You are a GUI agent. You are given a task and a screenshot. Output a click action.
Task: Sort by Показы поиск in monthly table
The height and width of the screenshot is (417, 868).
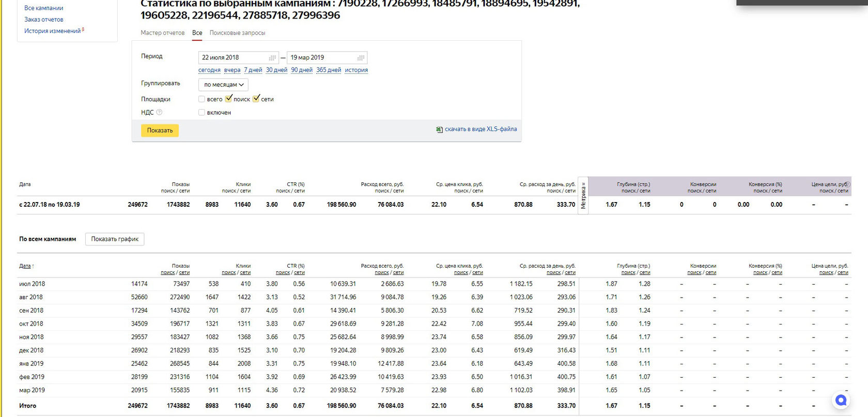pyautogui.click(x=167, y=273)
